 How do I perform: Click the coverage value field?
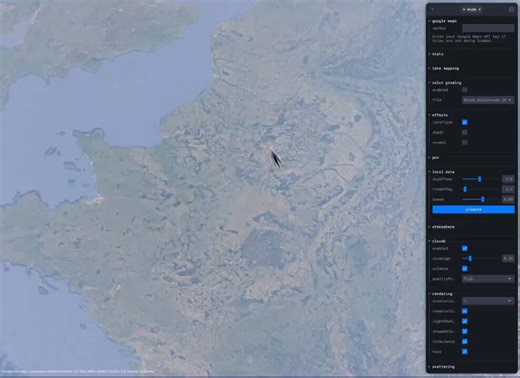click(x=508, y=258)
